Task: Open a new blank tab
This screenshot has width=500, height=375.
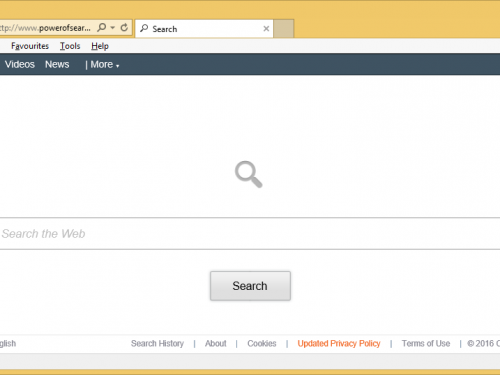Action: tap(284, 29)
